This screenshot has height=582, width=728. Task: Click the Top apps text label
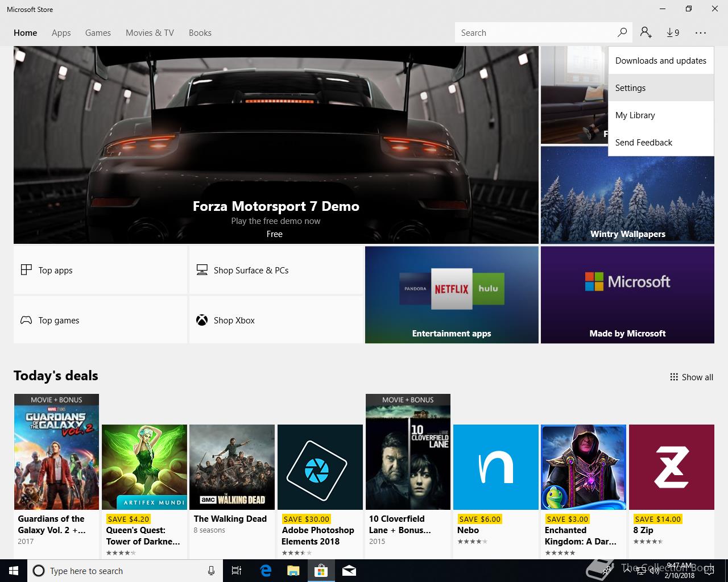coord(55,271)
